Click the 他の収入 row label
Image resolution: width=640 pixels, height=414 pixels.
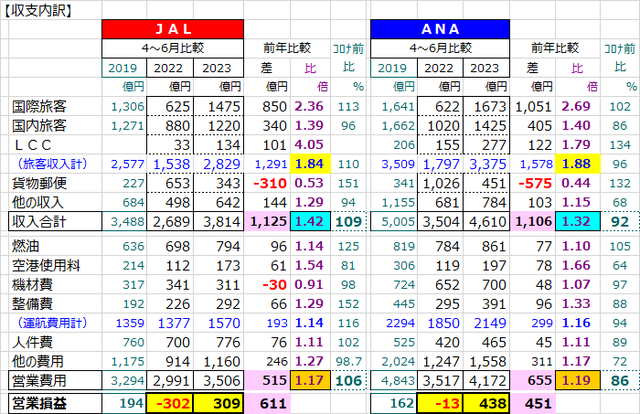pos(38,203)
